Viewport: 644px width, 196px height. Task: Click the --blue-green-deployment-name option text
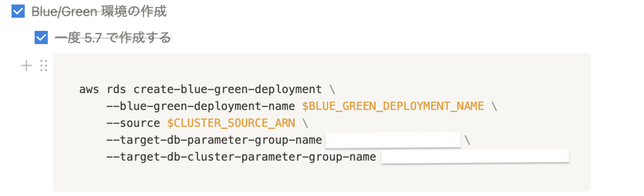click(x=201, y=106)
